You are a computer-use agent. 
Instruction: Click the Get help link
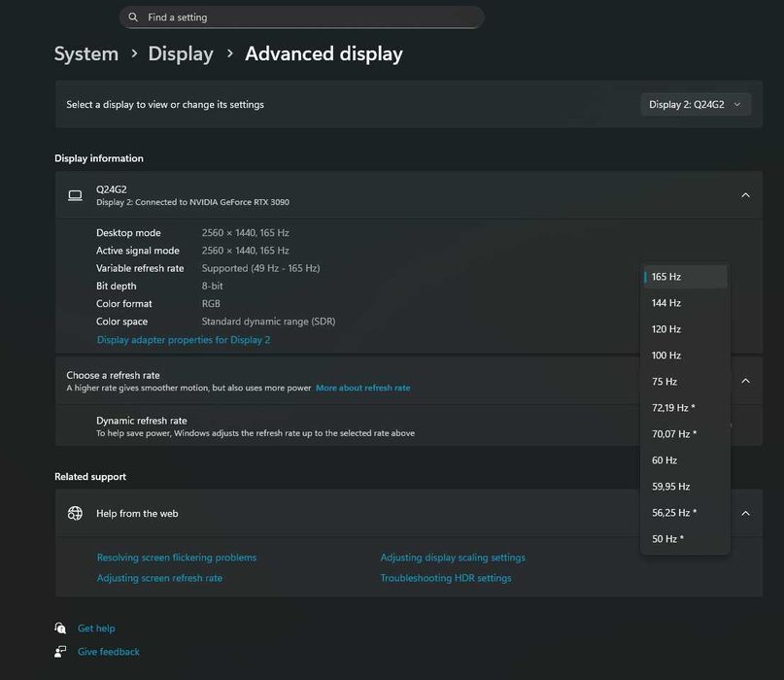[x=96, y=628]
